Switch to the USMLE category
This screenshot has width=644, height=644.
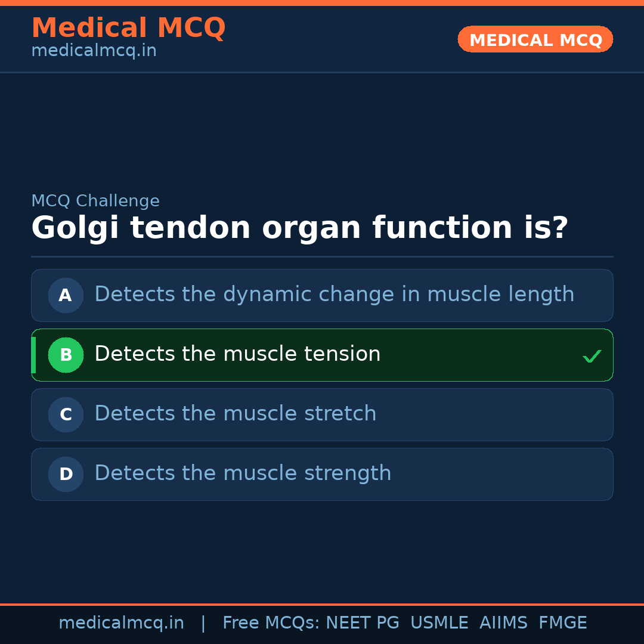439,623
